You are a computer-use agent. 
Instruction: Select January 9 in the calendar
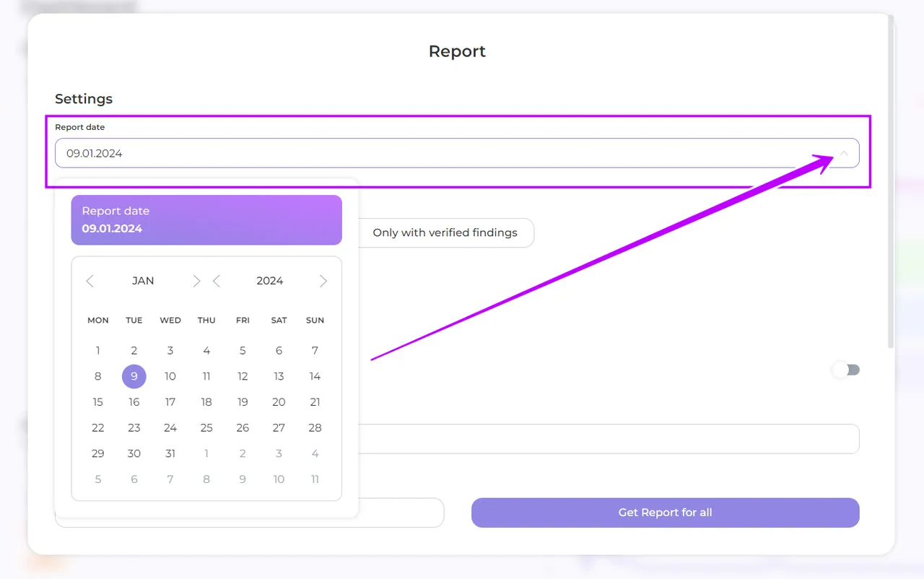[x=134, y=376]
